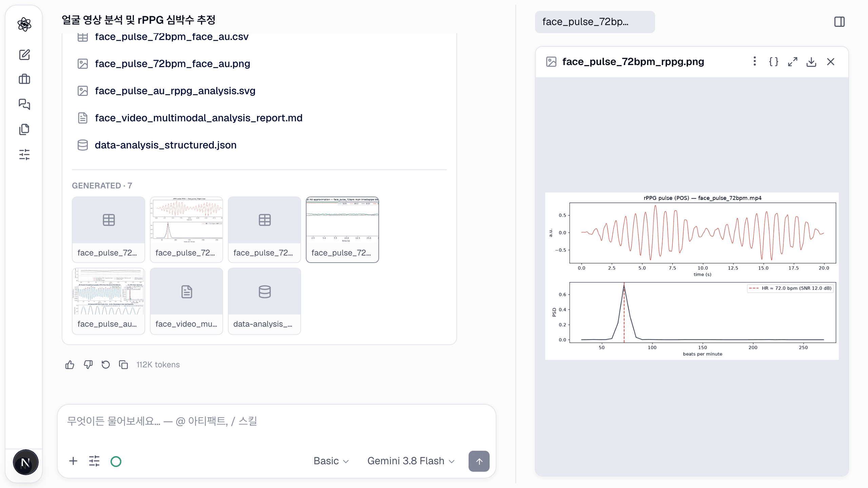Select the face_pulse_72bp... tab
868x488 pixels.
click(x=595, y=22)
